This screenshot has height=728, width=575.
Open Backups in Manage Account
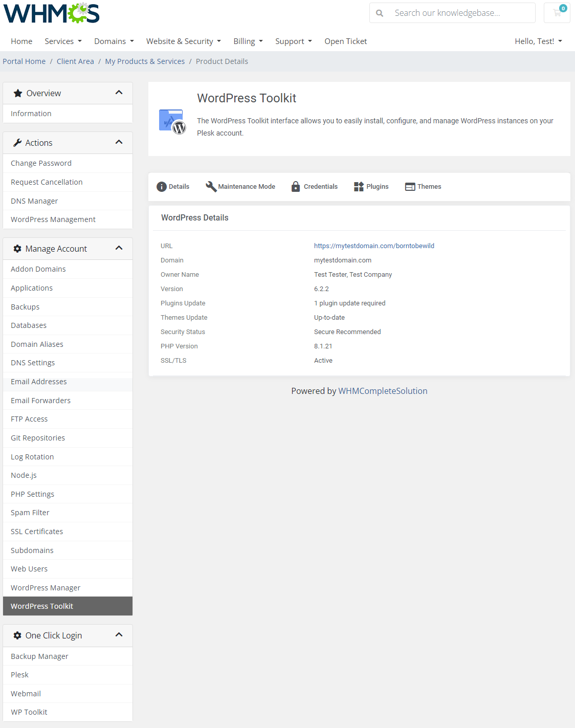click(x=68, y=307)
